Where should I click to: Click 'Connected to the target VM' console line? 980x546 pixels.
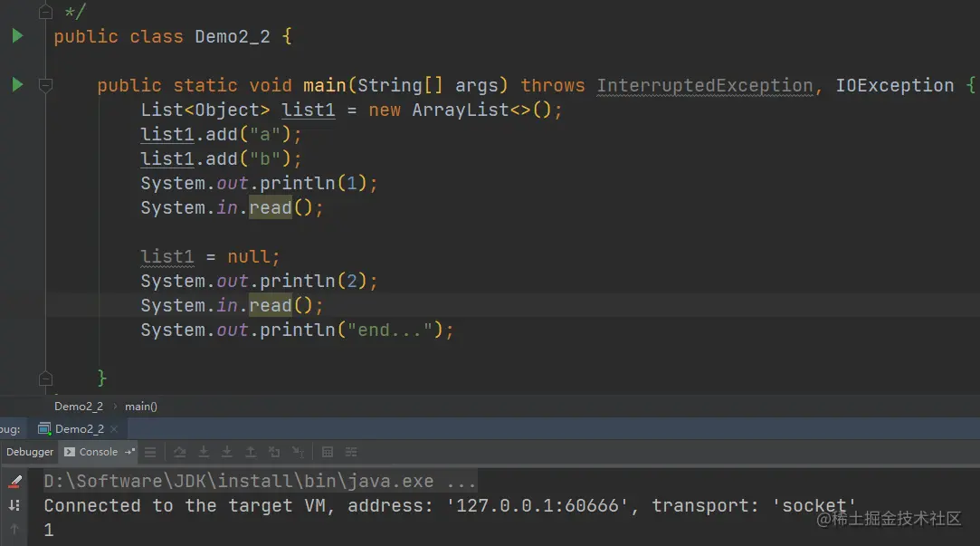tap(450, 505)
